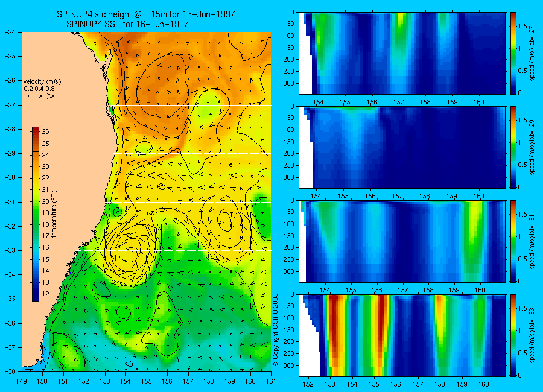
Task: Click the 'speed (m/s) lat=-33' colorbar label
Action: (532, 335)
